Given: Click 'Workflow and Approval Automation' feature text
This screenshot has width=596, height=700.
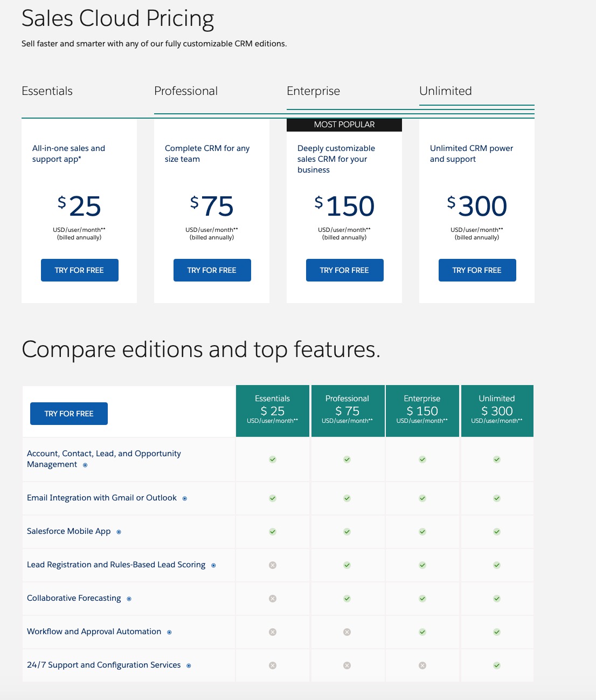Looking at the screenshot, I should (94, 632).
